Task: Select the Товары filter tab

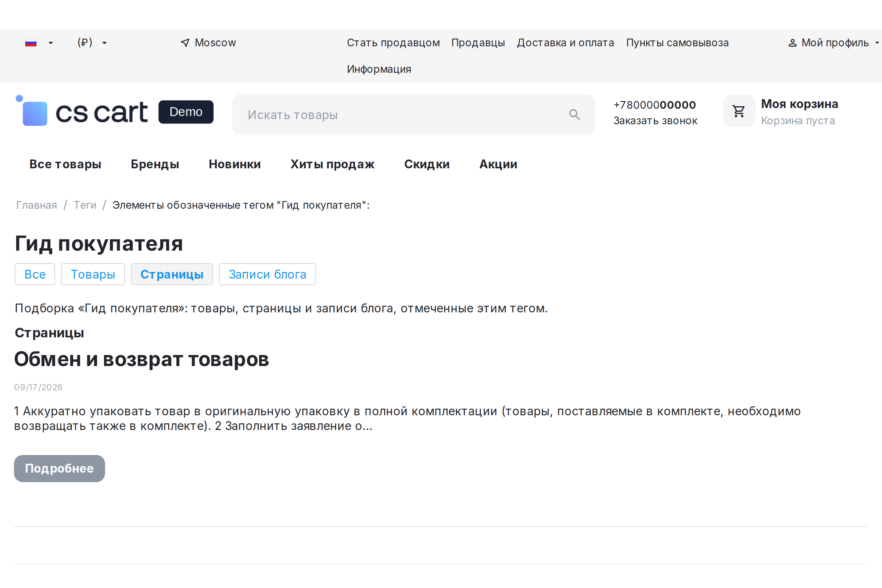Action: pos(93,274)
